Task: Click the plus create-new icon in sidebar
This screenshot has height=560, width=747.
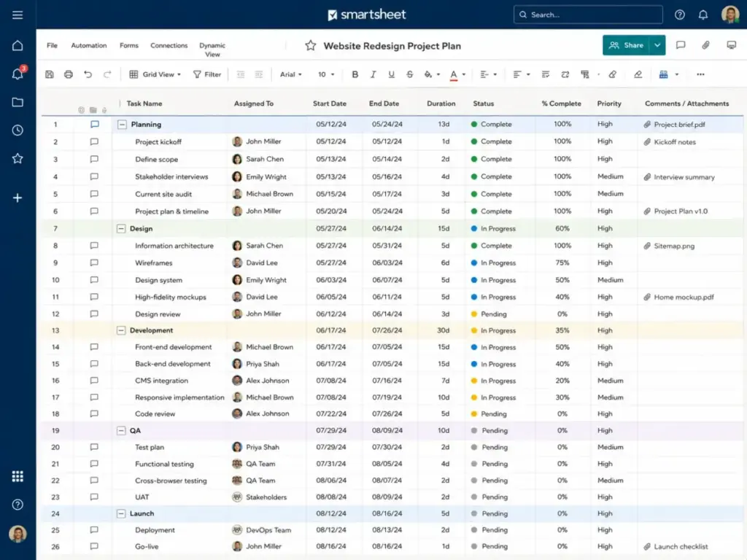Action: click(18, 198)
